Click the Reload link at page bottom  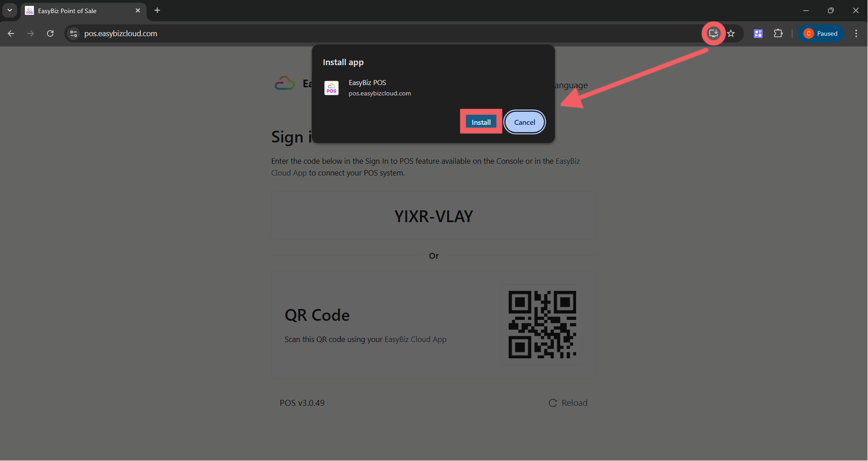click(x=568, y=403)
